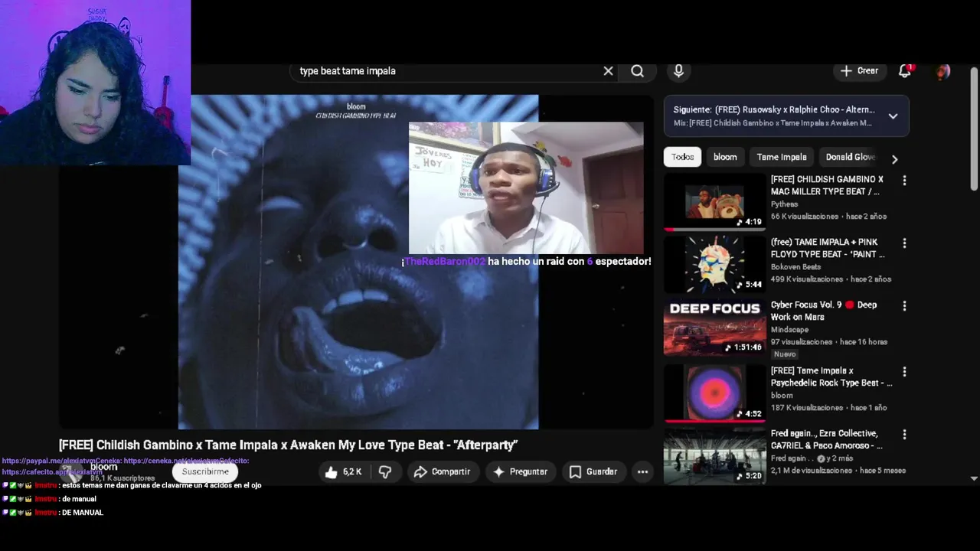Image resolution: width=980 pixels, height=551 pixels.
Task: Open the Psychedelic Rock Type Beat thumbnail
Action: pos(714,393)
